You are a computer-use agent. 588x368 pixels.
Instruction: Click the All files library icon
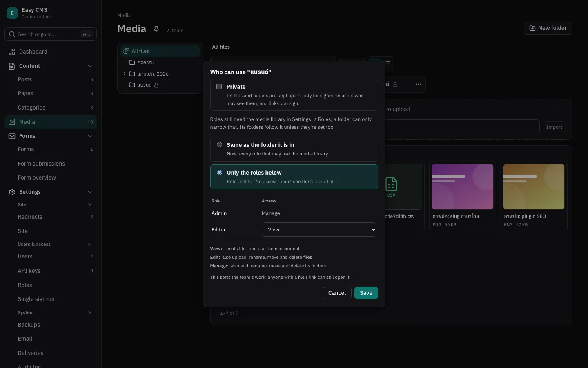pyautogui.click(x=127, y=51)
